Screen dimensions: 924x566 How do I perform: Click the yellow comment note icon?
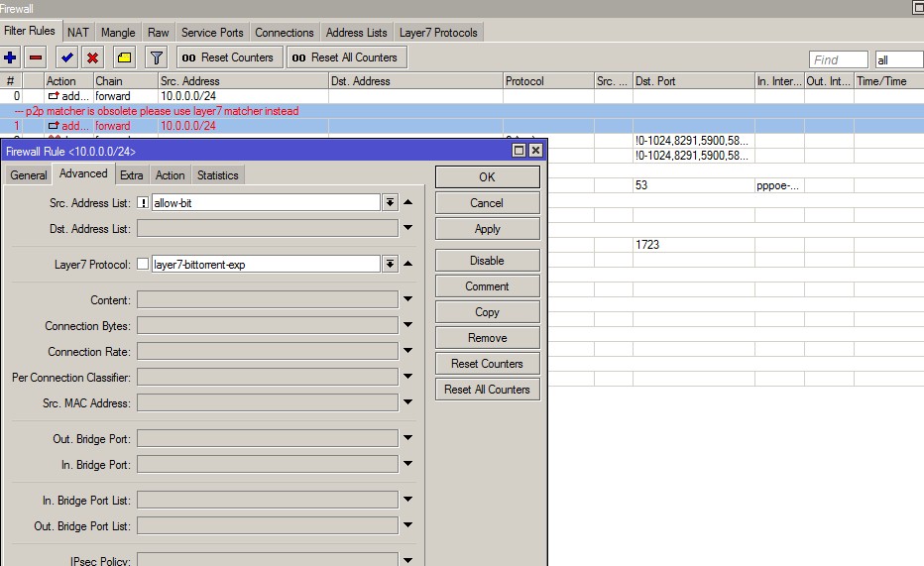124,57
